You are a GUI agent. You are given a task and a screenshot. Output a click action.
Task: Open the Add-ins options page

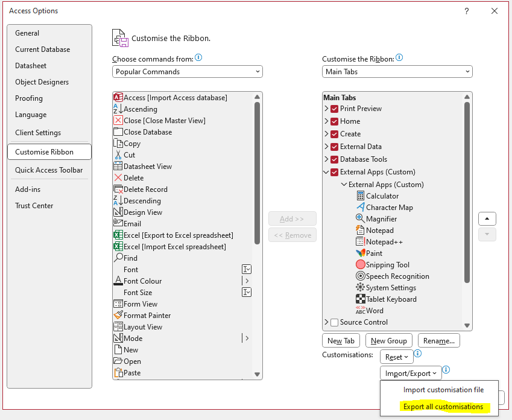coord(49,189)
